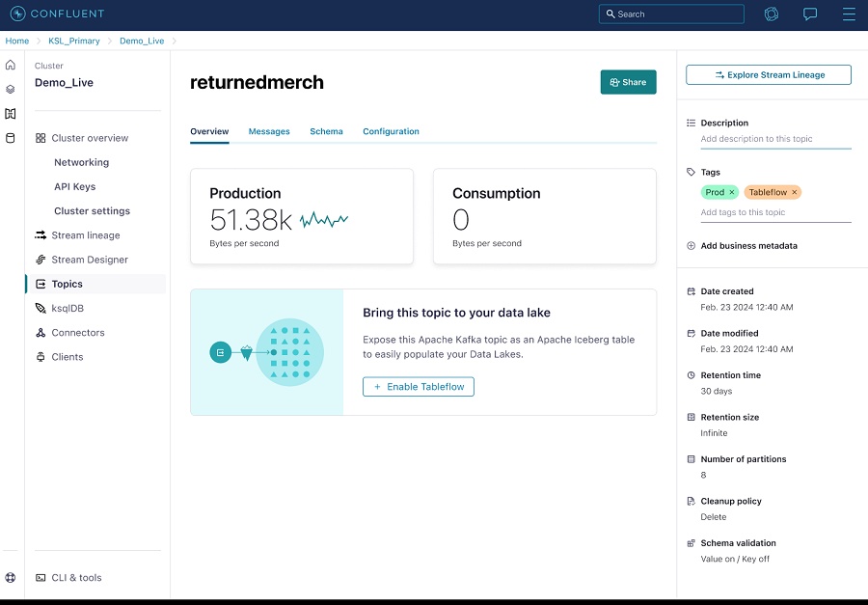868x605 pixels.
Task: Open the home icon in left rail
Action: [x=11, y=66]
